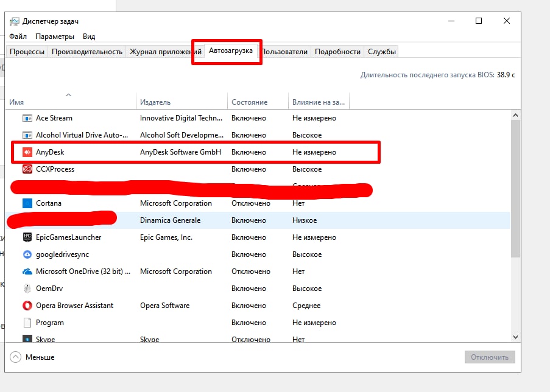Image resolution: width=550 pixels, height=392 pixels.
Task: Select the Cortana entry name
Action: tap(48, 203)
